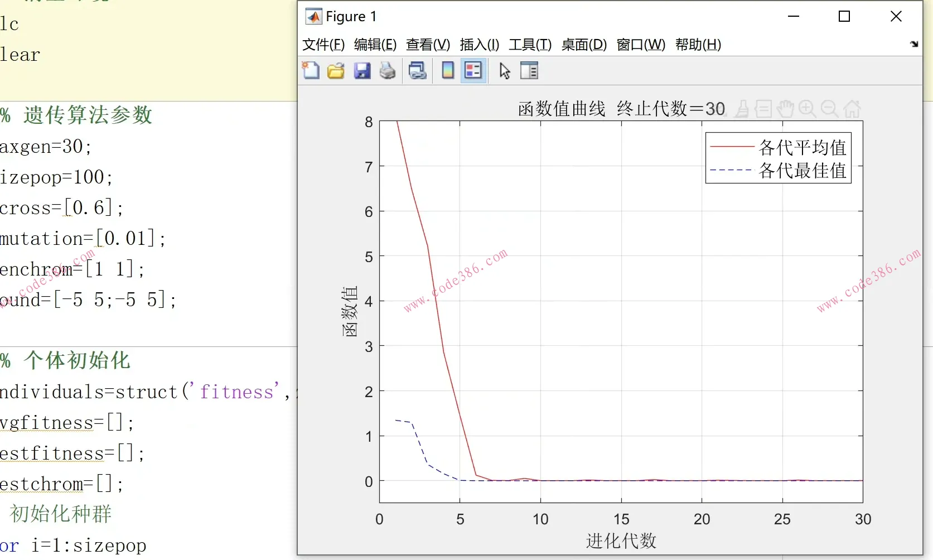Click the Link Plot toolbar icon

pos(418,71)
